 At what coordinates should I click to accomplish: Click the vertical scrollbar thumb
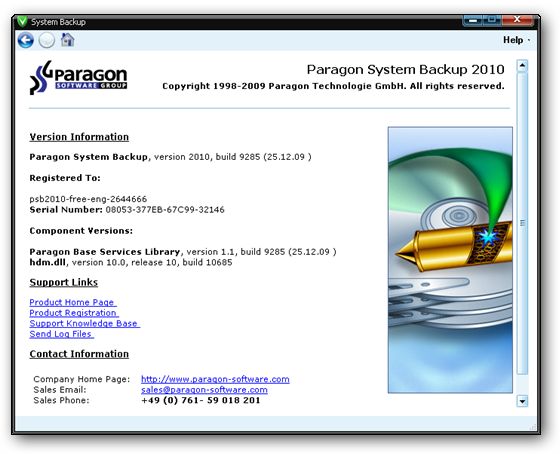pos(522,223)
